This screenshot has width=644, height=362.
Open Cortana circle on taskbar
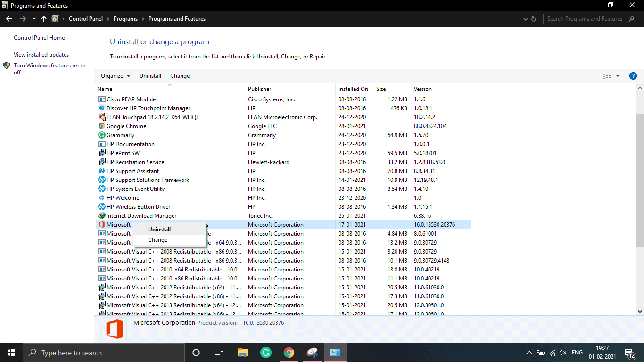point(196,353)
